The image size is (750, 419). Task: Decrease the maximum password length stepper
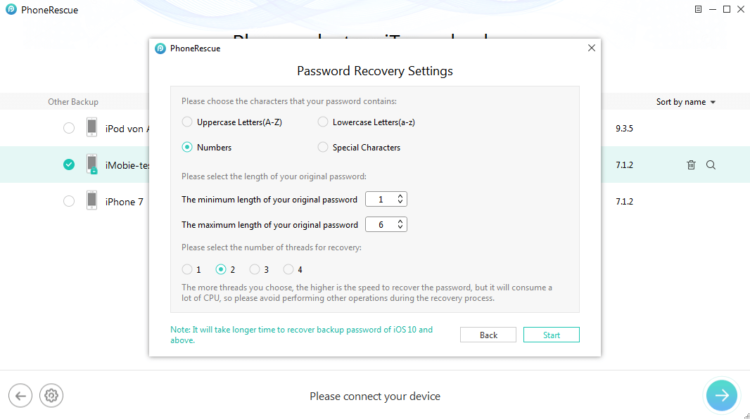pos(400,227)
